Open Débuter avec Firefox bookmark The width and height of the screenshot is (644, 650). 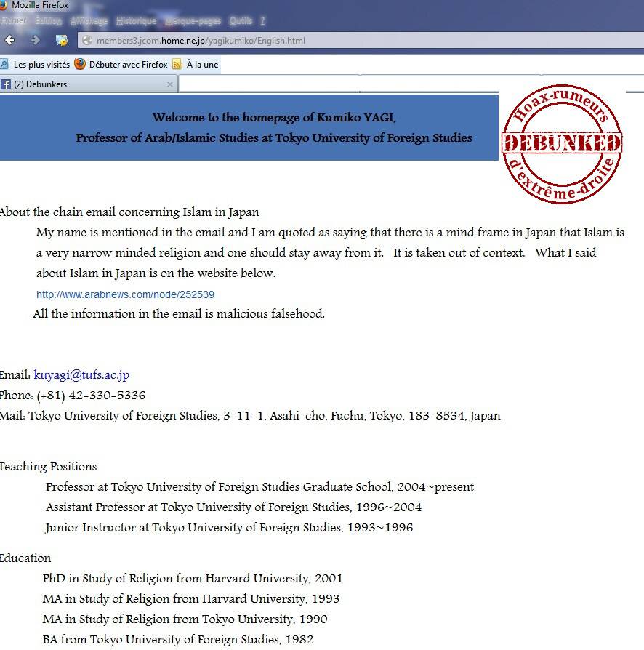tap(121, 64)
